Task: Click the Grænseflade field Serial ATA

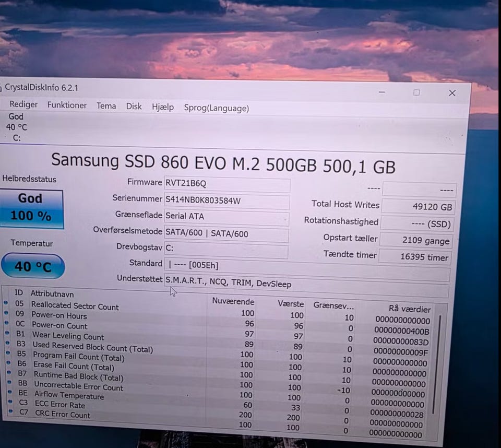Action: pos(226,217)
